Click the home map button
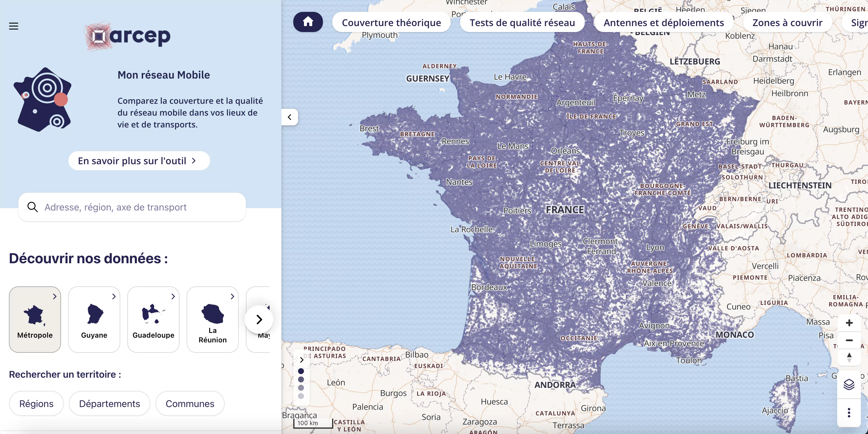The width and height of the screenshot is (868, 434). 308,22
